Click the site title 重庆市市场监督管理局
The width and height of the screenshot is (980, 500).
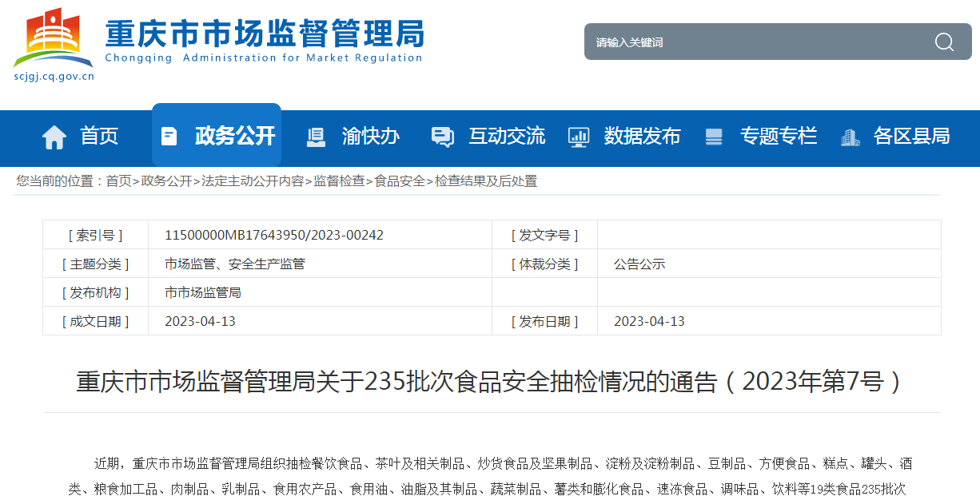tap(265, 34)
